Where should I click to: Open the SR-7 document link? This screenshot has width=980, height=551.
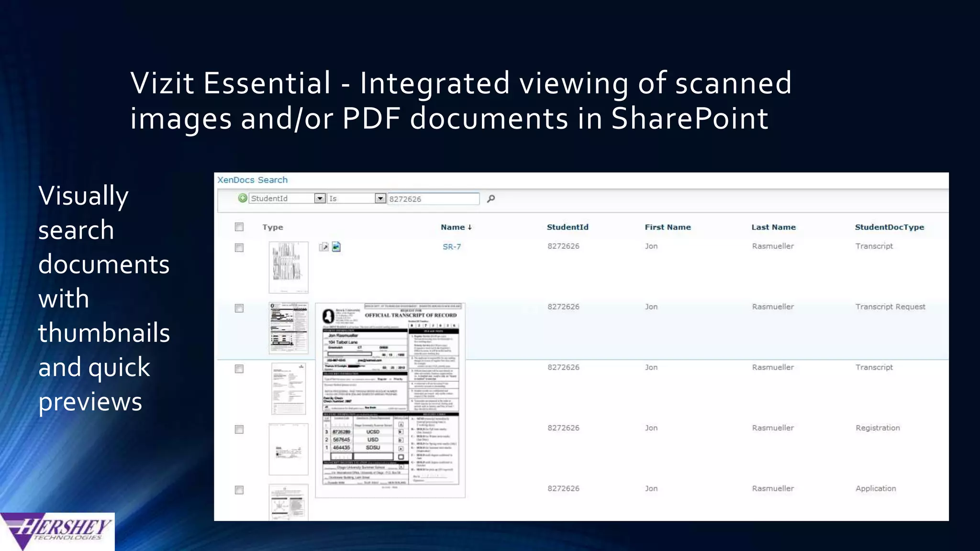click(452, 247)
